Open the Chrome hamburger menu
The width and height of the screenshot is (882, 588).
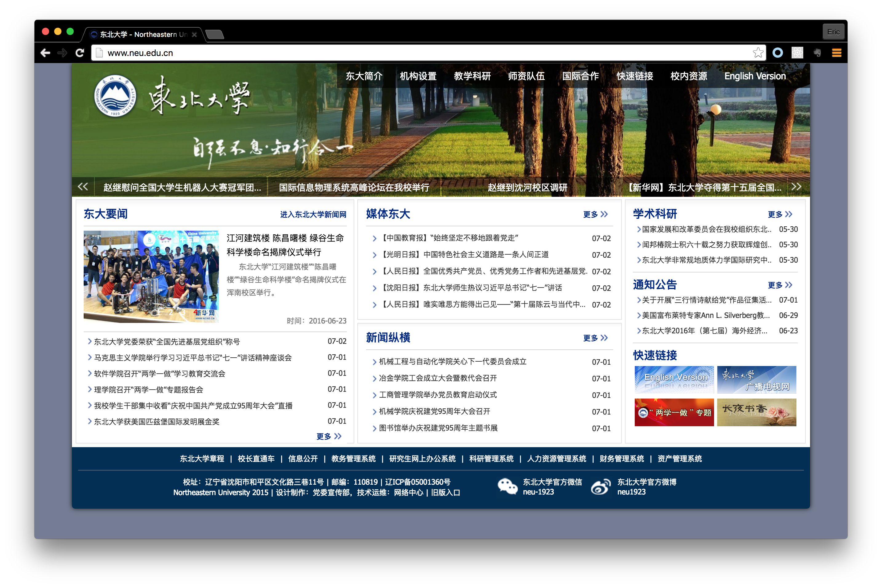pyautogui.click(x=836, y=53)
